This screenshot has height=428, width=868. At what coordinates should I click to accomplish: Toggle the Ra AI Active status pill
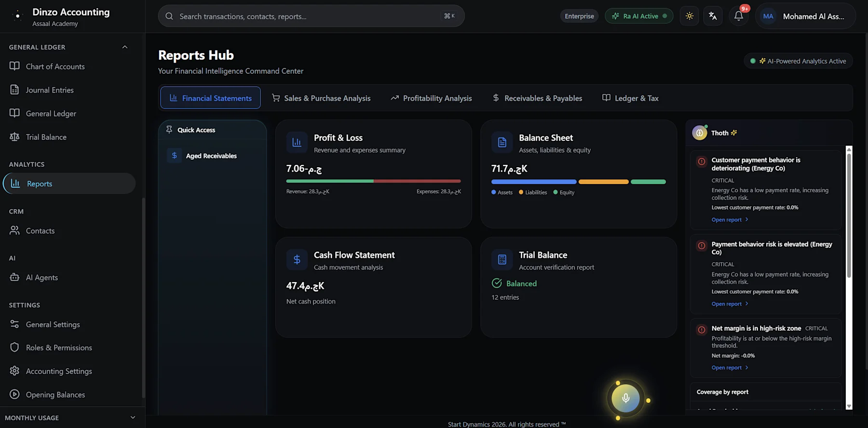pyautogui.click(x=639, y=16)
